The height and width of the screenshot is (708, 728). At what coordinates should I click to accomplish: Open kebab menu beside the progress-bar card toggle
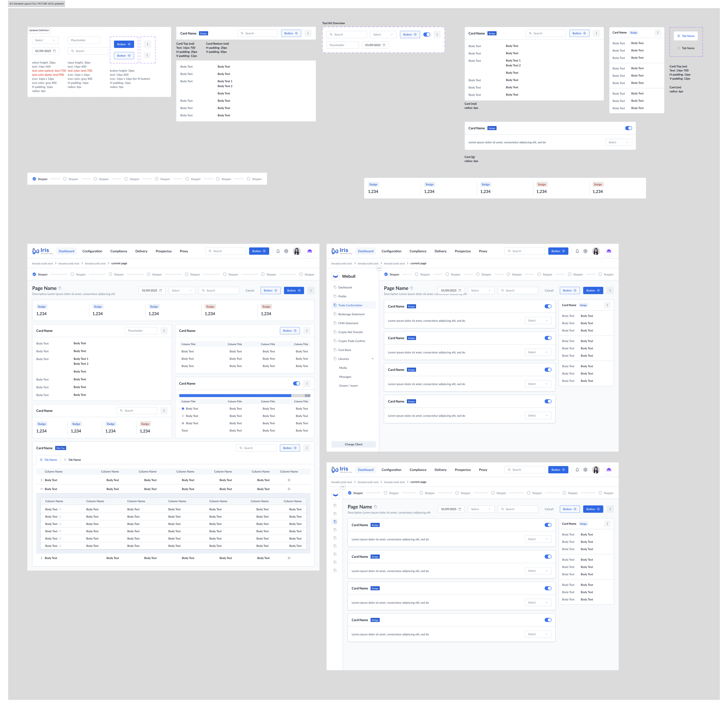pos(307,383)
